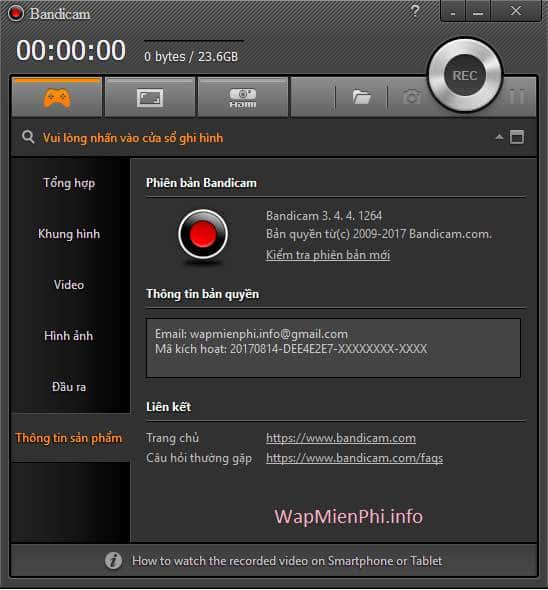This screenshot has height=590, width=548.
Task: Open the Đầu ra tab
Action: [69, 387]
